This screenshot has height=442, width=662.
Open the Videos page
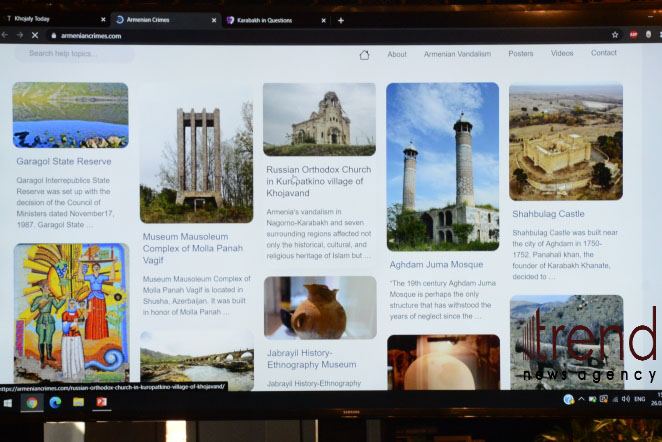(x=562, y=54)
